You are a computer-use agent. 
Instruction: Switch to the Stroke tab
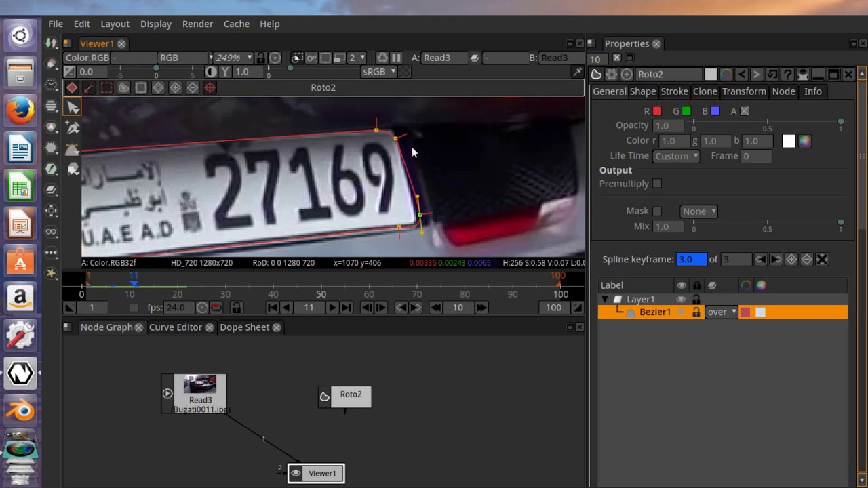pos(674,91)
